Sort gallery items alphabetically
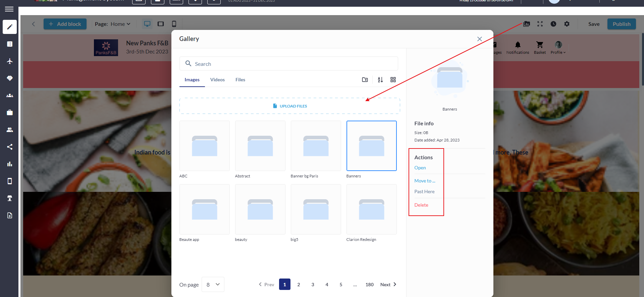 coord(380,80)
